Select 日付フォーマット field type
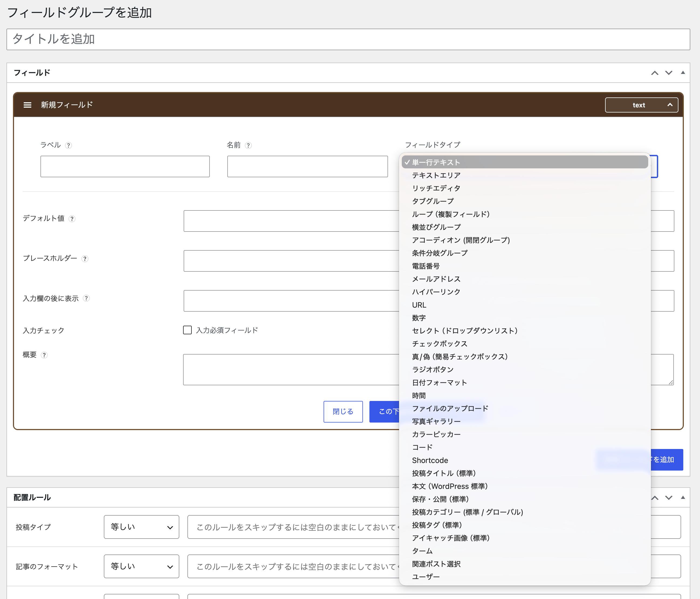The height and width of the screenshot is (599, 700). click(525, 382)
